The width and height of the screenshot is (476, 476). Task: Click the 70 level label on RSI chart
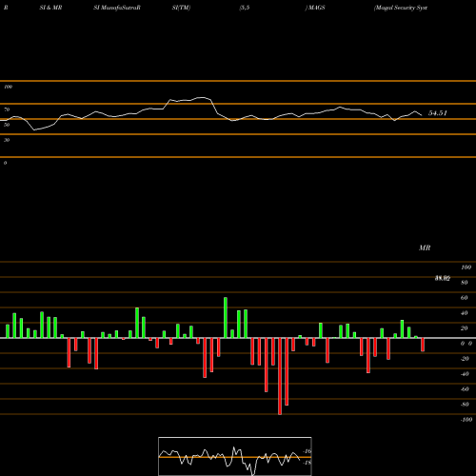(7, 109)
